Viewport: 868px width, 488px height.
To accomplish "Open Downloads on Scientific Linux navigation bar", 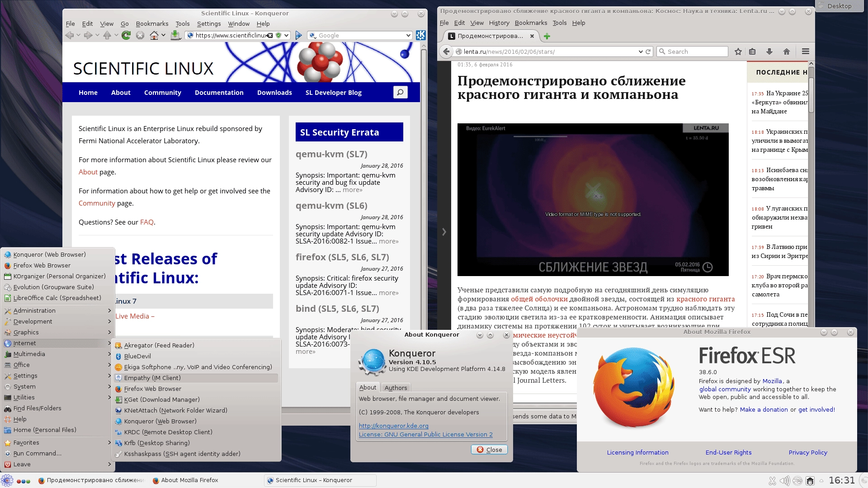I will (274, 92).
